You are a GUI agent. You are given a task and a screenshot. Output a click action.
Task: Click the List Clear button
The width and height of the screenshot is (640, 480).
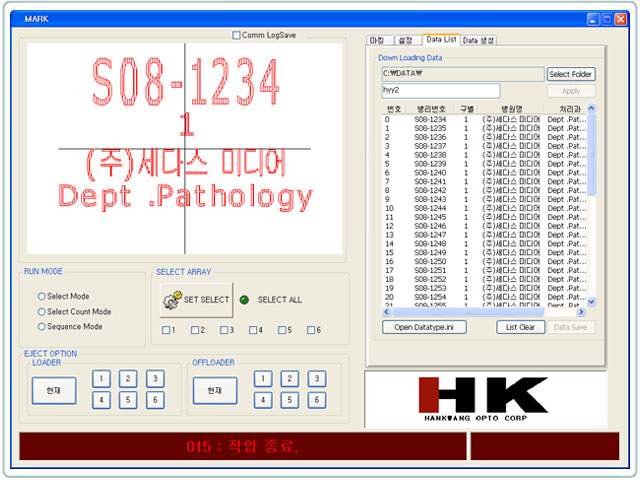coord(520,327)
